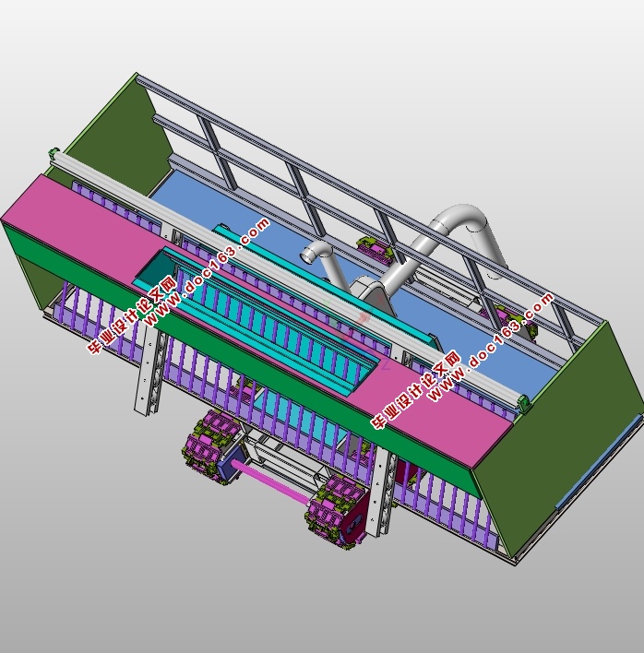Select the left gray perforated support leg

149,368
